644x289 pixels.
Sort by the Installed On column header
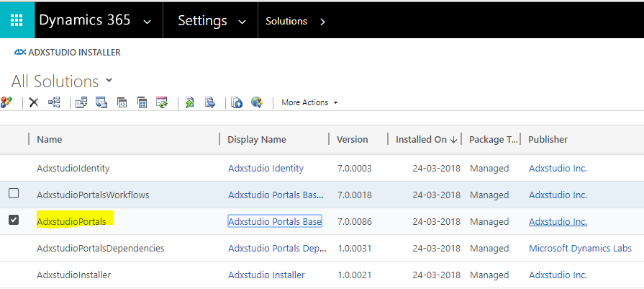pyautogui.click(x=425, y=139)
